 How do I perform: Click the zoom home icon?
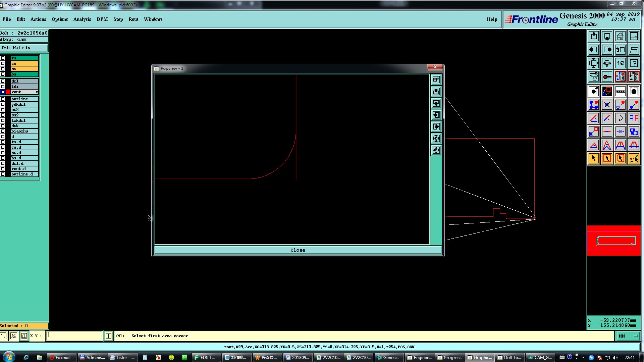tap(621, 36)
